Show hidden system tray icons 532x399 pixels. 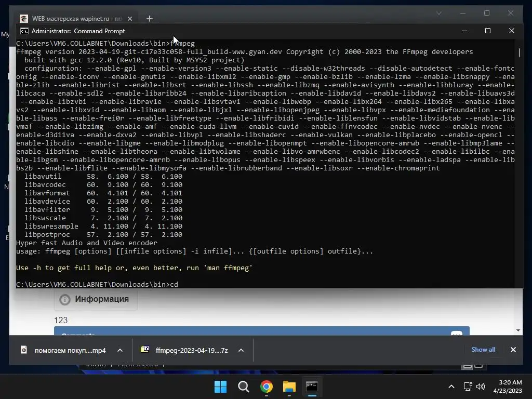click(x=451, y=387)
